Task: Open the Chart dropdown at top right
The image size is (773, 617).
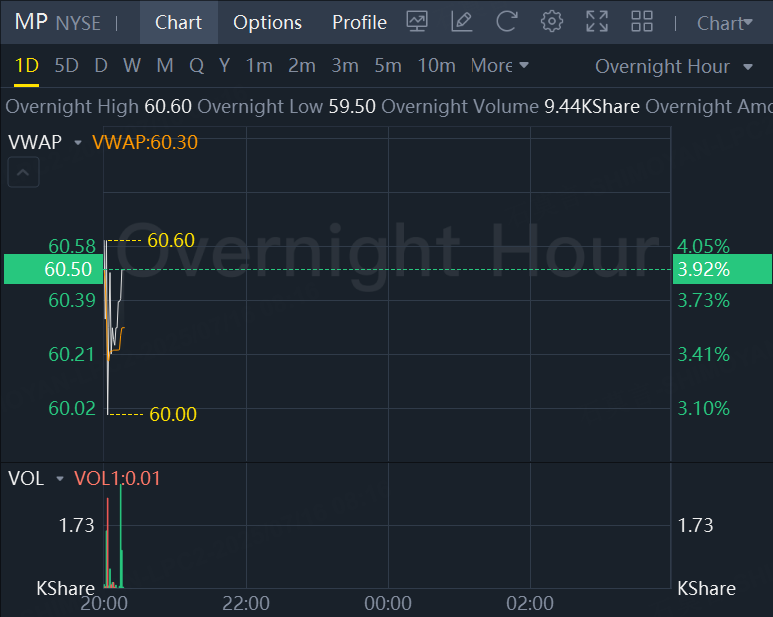Action: (725, 23)
